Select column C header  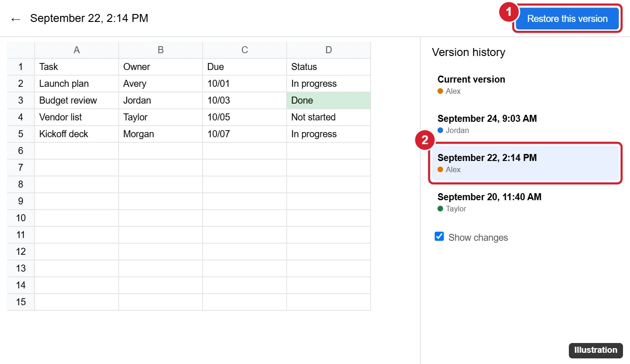coord(245,50)
